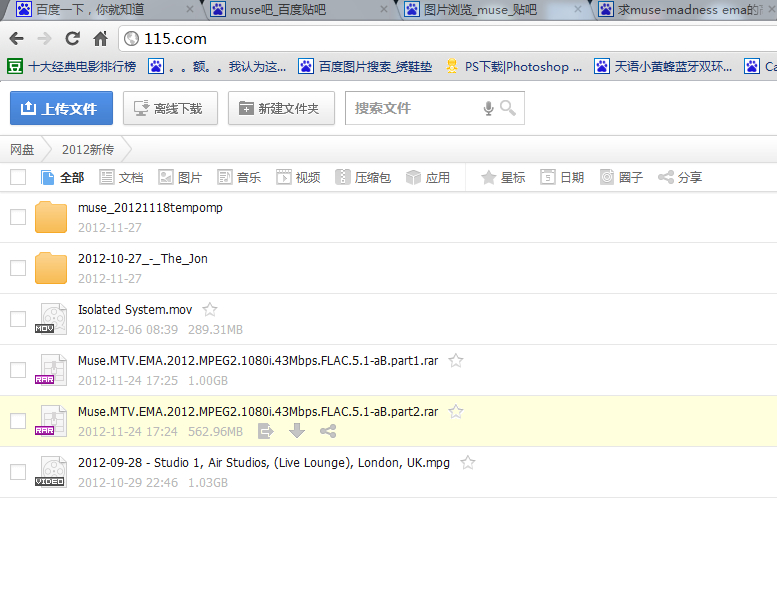Open 额。。我认为这... bookmark
Viewport: 777px width, 591px height.
pos(218,66)
